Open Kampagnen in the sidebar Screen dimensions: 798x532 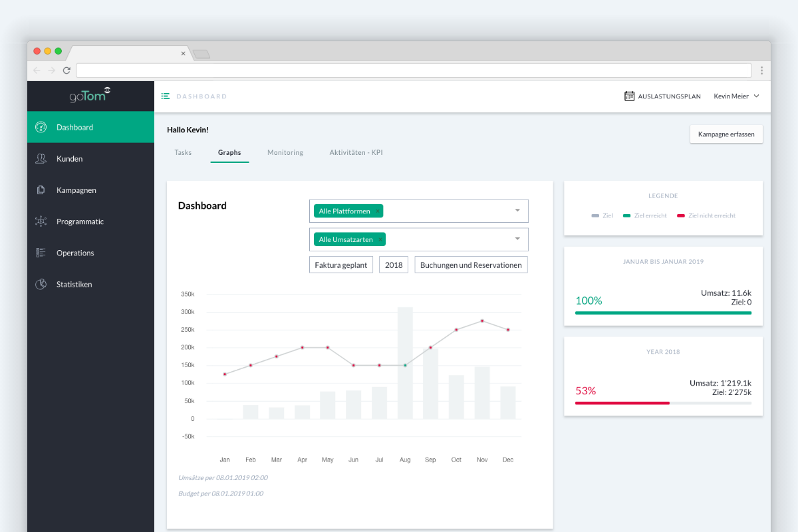click(x=90, y=190)
